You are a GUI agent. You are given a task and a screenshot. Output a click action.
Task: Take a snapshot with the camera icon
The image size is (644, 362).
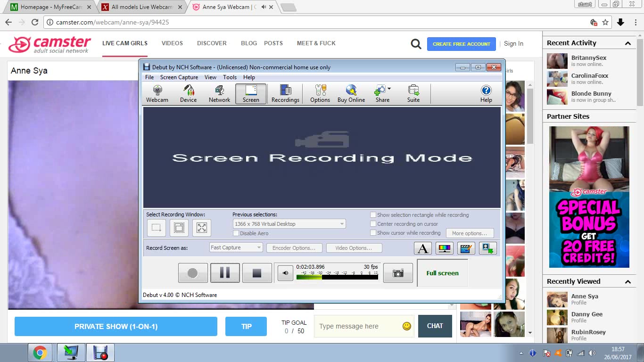pyautogui.click(x=398, y=273)
